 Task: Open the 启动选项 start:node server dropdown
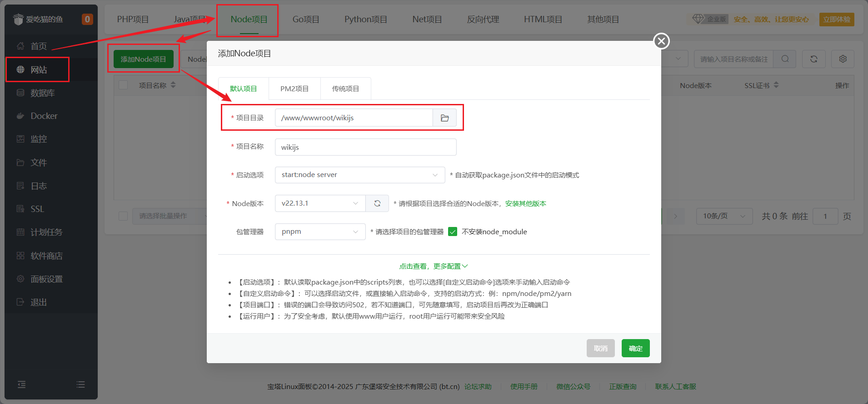tap(359, 175)
